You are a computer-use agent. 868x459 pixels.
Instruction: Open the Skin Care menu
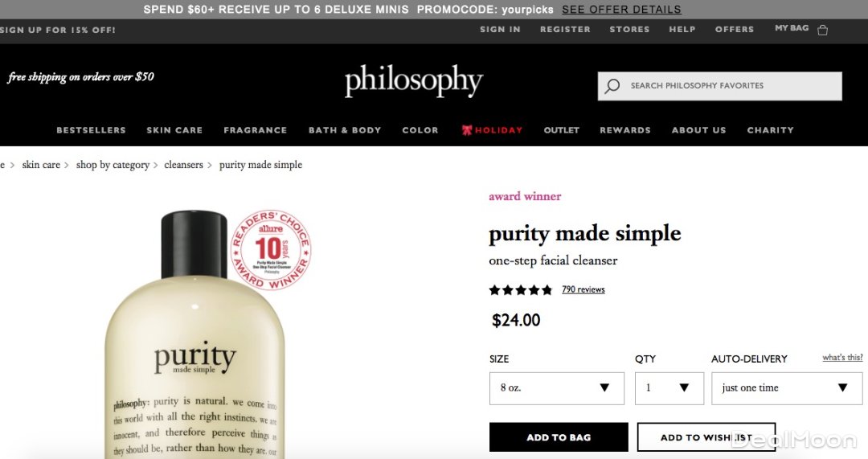point(174,130)
